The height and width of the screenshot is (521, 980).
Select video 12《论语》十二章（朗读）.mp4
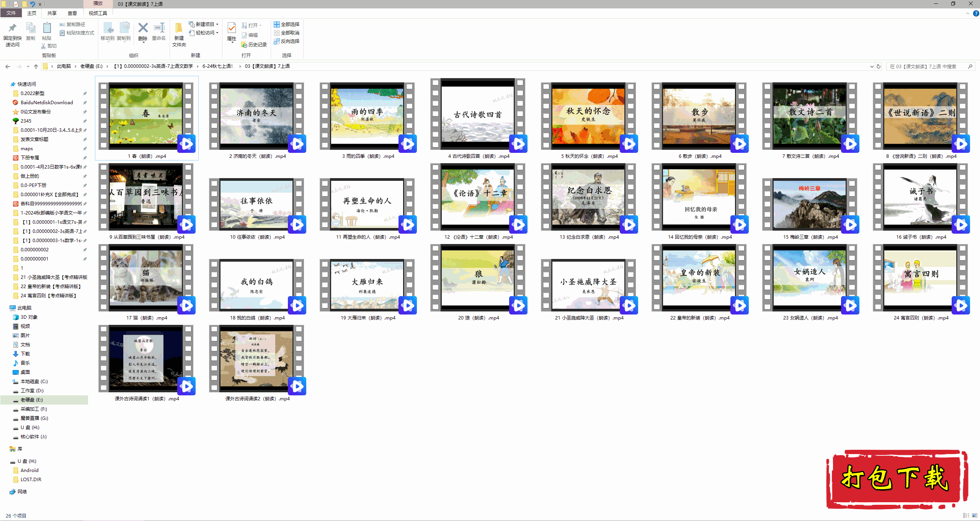pyautogui.click(x=479, y=201)
